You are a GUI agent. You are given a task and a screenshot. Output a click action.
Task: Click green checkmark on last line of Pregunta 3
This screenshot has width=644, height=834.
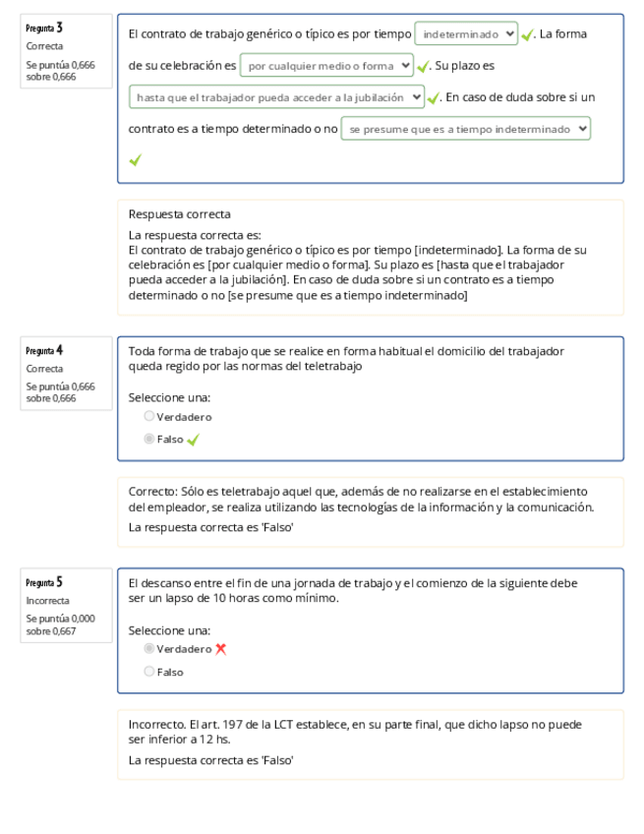pyautogui.click(x=135, y=160)
